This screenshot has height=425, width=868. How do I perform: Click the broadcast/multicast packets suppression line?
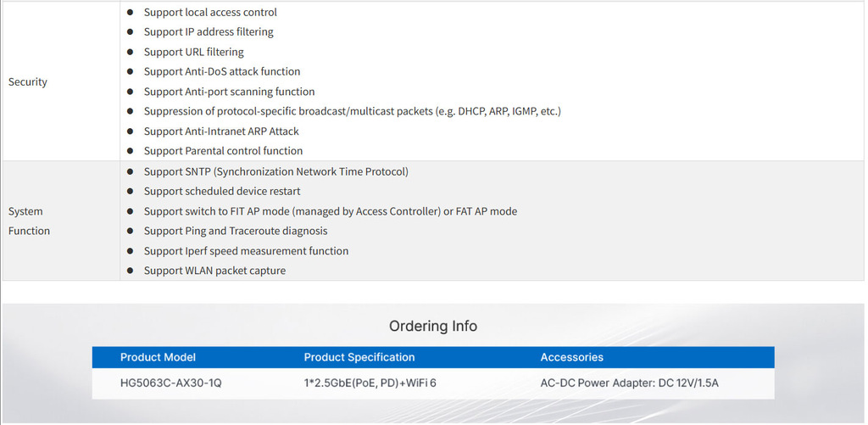352,111
